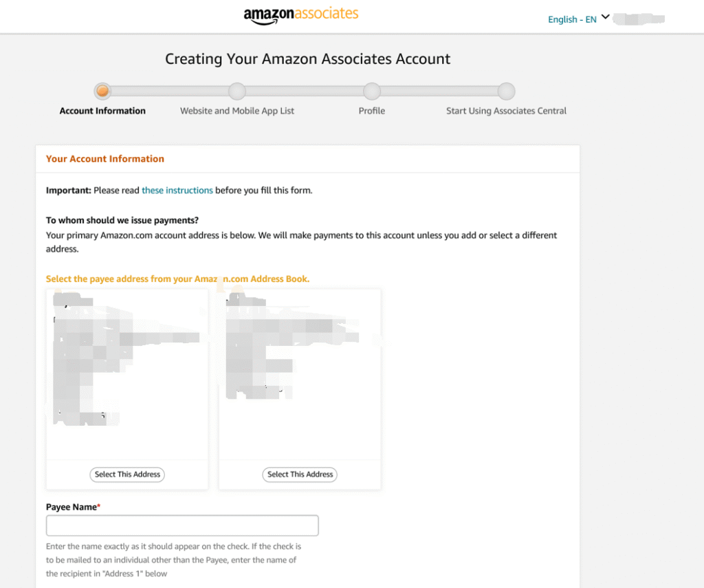Go to the Account Information step label

click(102, 111)
